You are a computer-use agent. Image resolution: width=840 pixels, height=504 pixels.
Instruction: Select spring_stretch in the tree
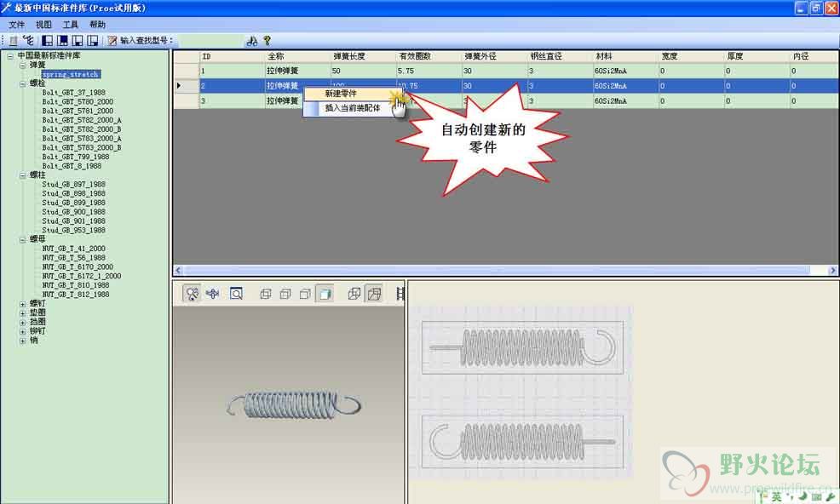(71, 74)
